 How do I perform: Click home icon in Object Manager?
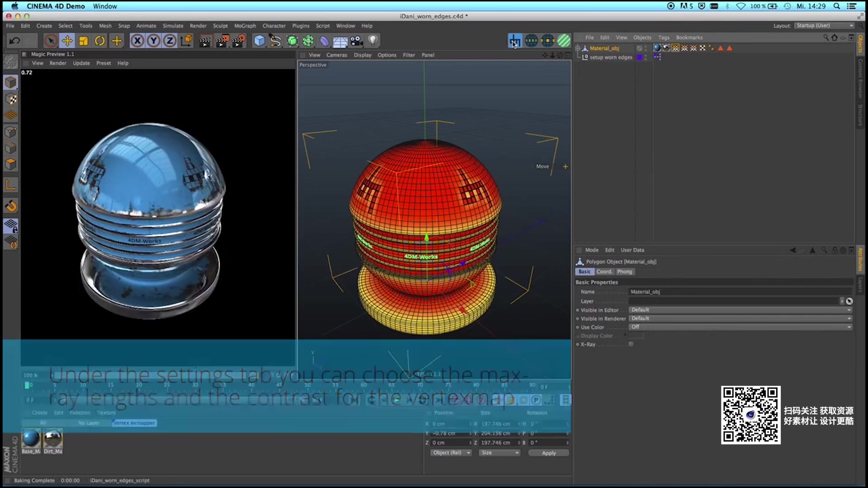[835, 38]
